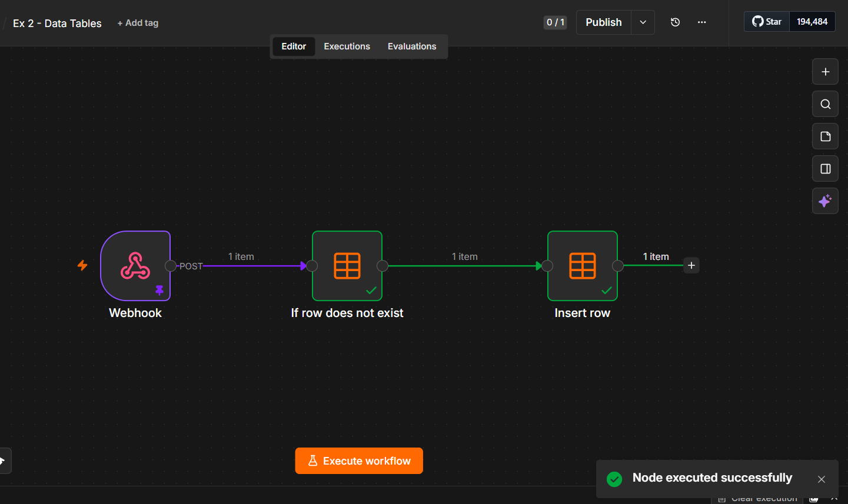Click the '0 / 1' counter badge
848x504 pixels.
tap(556, 22)
